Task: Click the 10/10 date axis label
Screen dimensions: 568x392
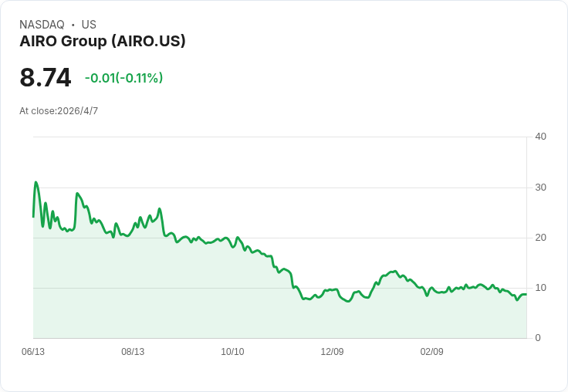Action: click(x=232, y=352)
